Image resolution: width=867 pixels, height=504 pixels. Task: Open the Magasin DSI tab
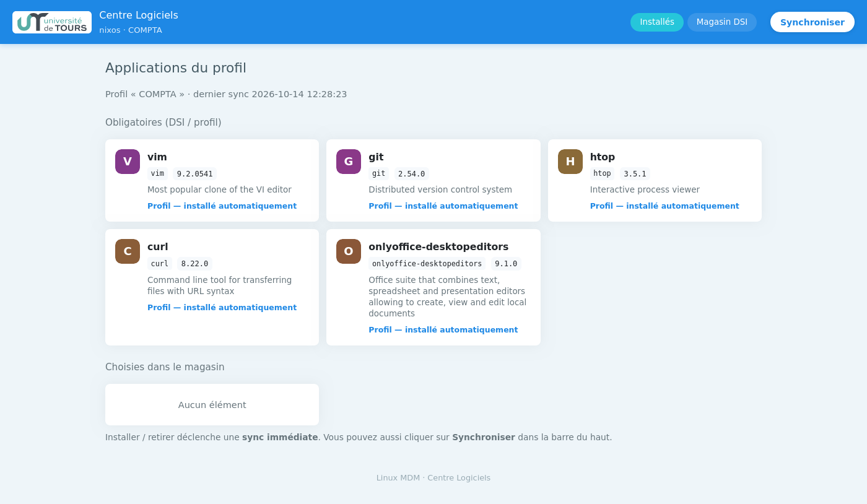click(x=722, y=22)
